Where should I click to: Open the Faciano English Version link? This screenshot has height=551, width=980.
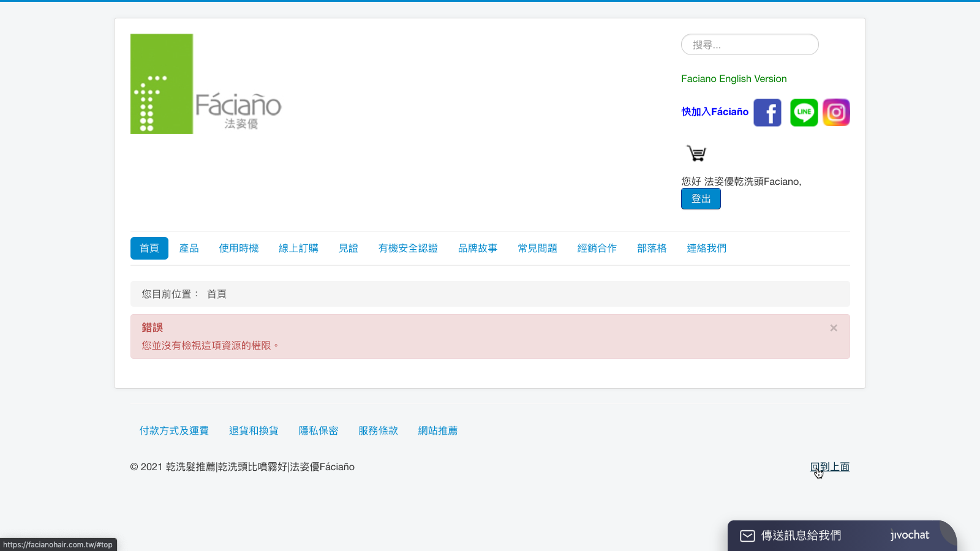point(734,79)
